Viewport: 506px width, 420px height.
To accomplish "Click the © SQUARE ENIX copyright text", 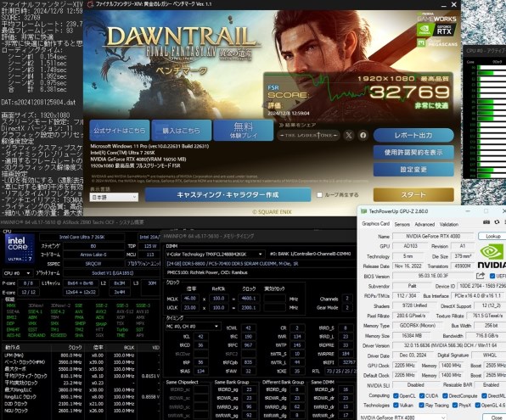I will tap(272, 212).
